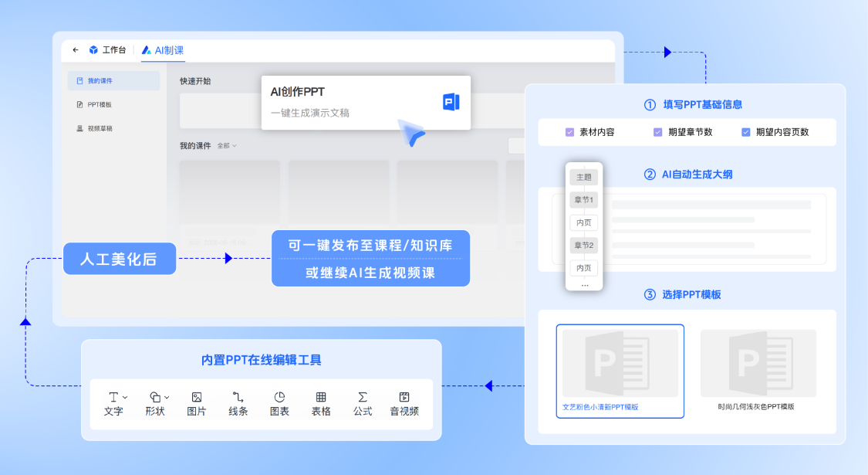The width and height of the screenshot is (868, 475).
Task: Select the 文艺粉色小清新PPT模版 template thumbnail
Action: tap(620, 371)
